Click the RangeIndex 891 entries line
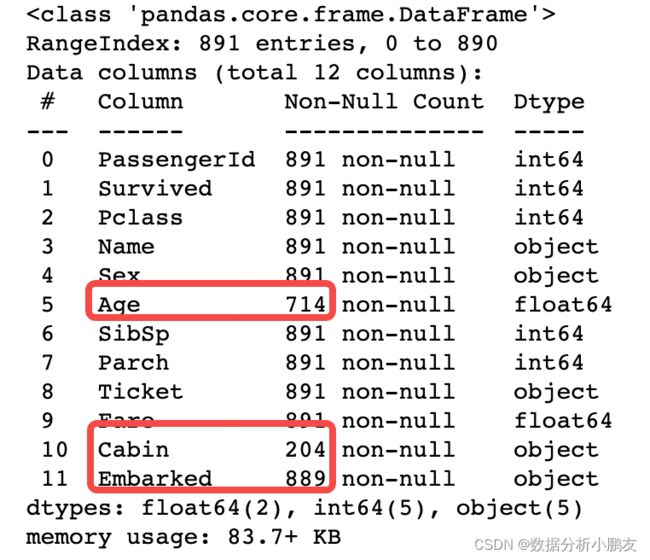 click(262, 44)
